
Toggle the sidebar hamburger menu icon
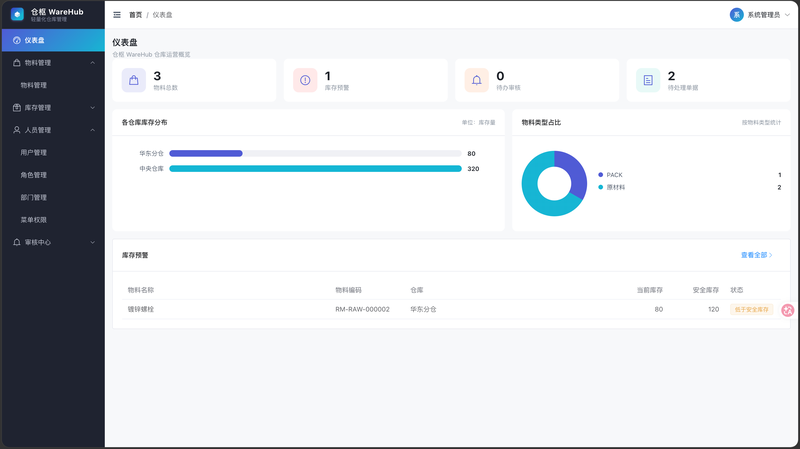(117, 15)
